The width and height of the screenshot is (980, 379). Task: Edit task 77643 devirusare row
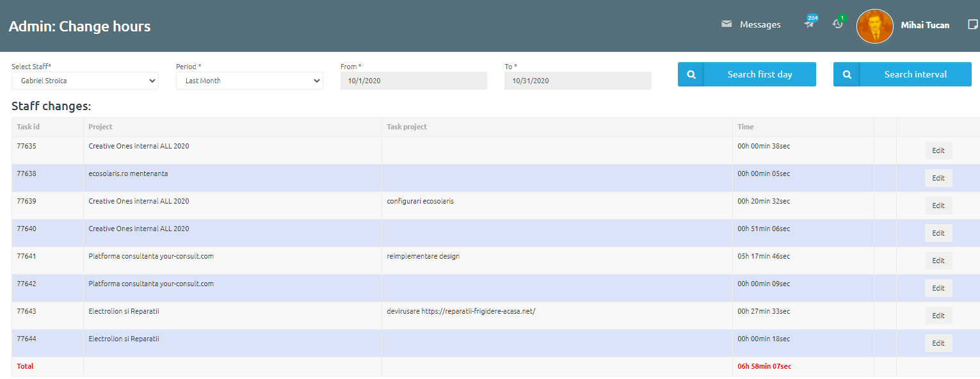pos(938,316)
